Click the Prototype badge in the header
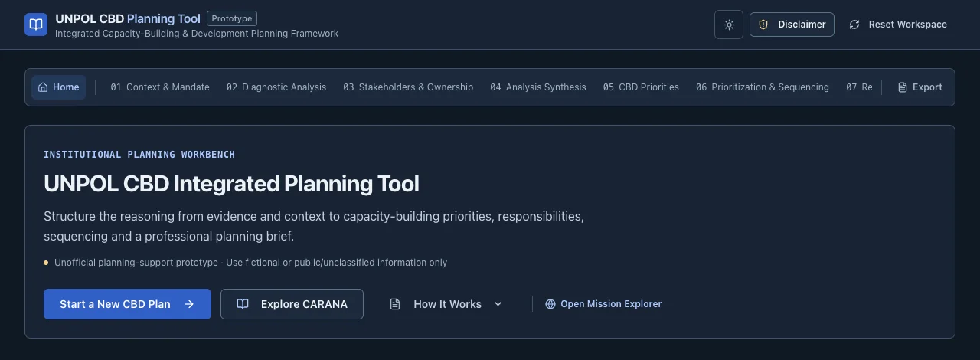This screenshot has height=360, width=980. (x=232, y=18)
